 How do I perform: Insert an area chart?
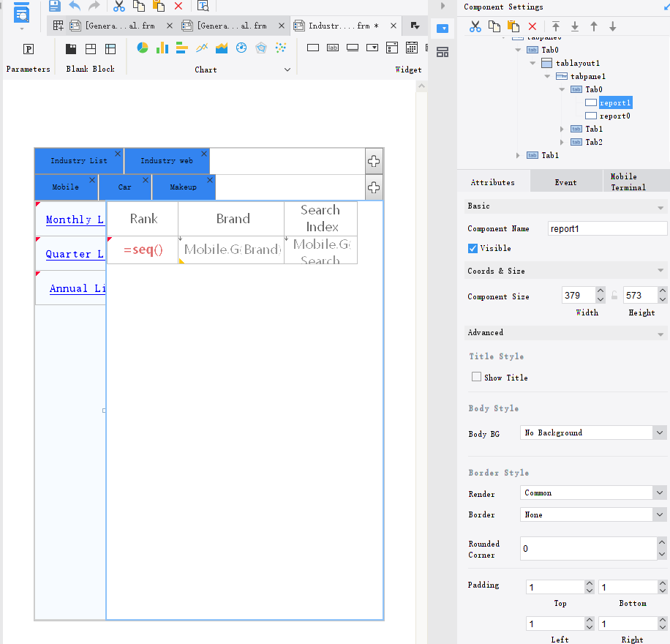click(x=222, y=48)
